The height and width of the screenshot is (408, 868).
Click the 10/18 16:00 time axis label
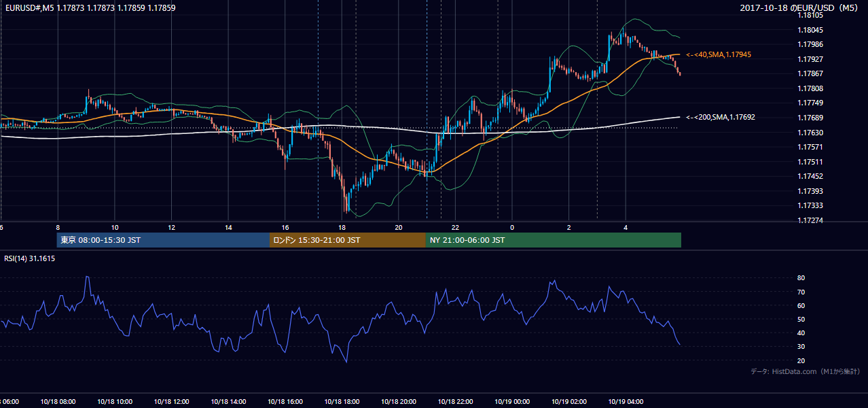click(285, 402)
